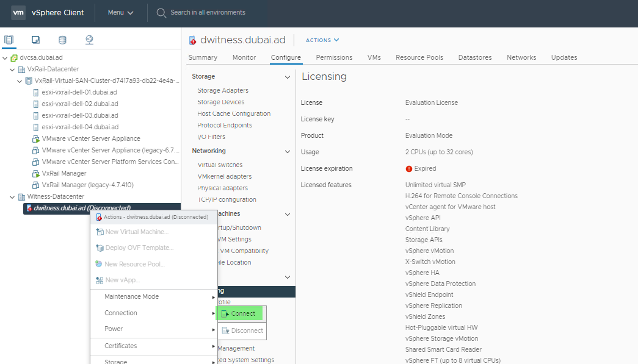
Task: Click the esxi-vxrail-dell-02 host icon
Action: pos(36,104)
